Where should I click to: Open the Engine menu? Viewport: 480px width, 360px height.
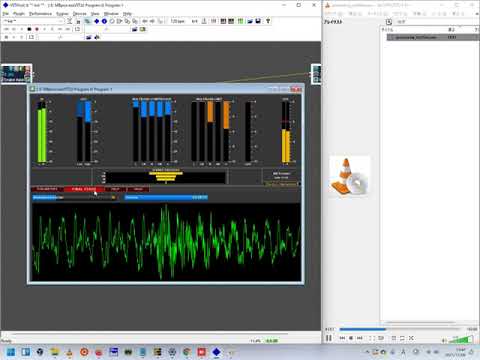[x=62, y=14]
